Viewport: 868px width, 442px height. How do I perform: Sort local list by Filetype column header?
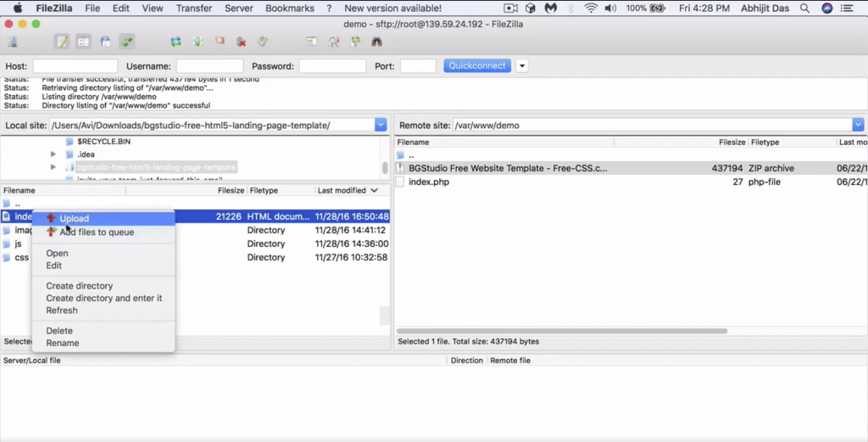pos(264,191)
